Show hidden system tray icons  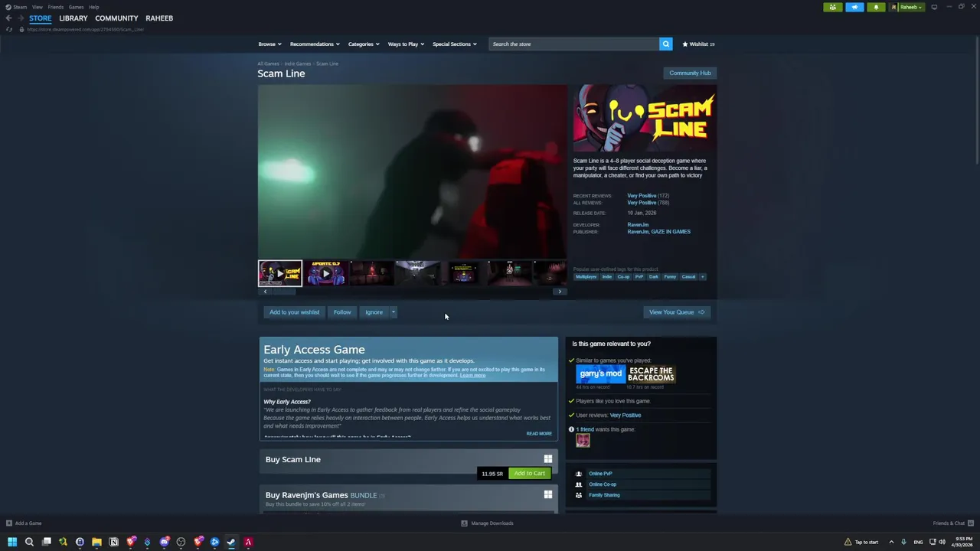click(x=891, y=542)
